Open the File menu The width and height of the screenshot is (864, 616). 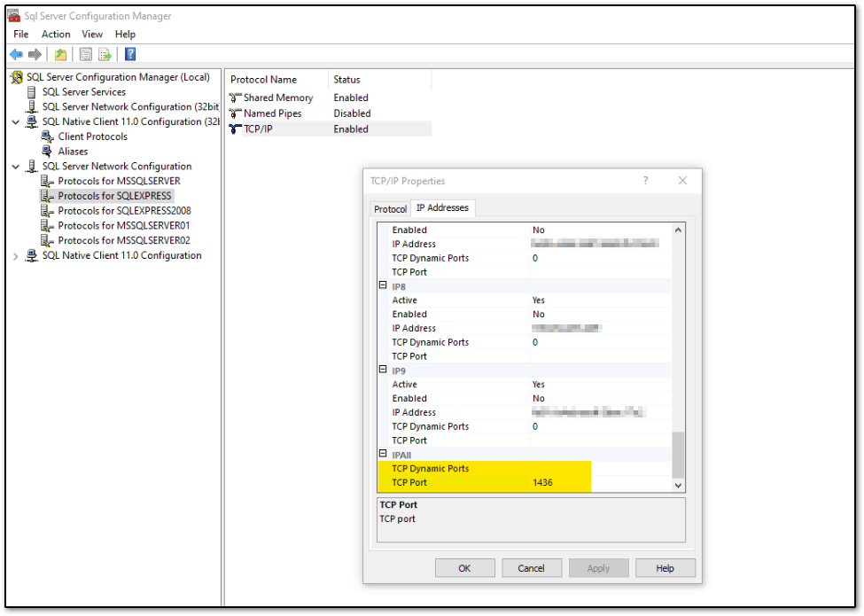click(21, 35)
